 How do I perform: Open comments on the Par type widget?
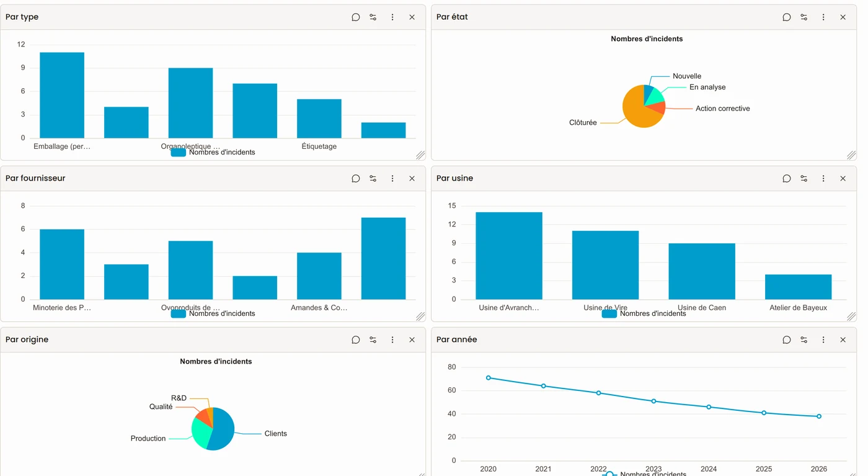point(356,17)
